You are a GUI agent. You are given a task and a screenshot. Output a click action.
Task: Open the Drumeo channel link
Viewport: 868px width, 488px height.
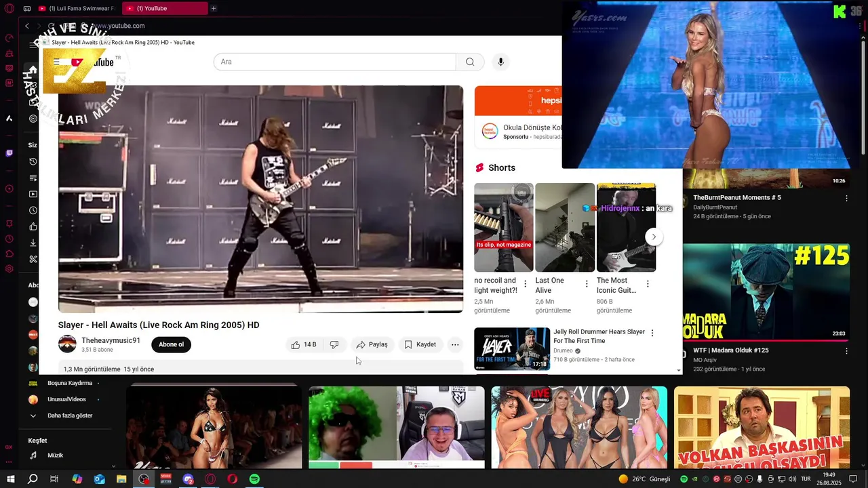[563, 351]
